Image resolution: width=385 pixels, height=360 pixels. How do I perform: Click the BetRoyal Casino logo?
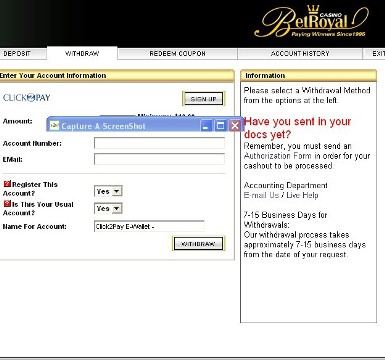click(x=311, y=21)
